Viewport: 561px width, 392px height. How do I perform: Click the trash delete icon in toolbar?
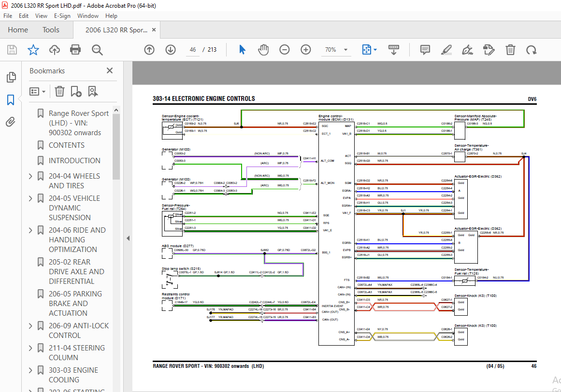coord(510,50)
